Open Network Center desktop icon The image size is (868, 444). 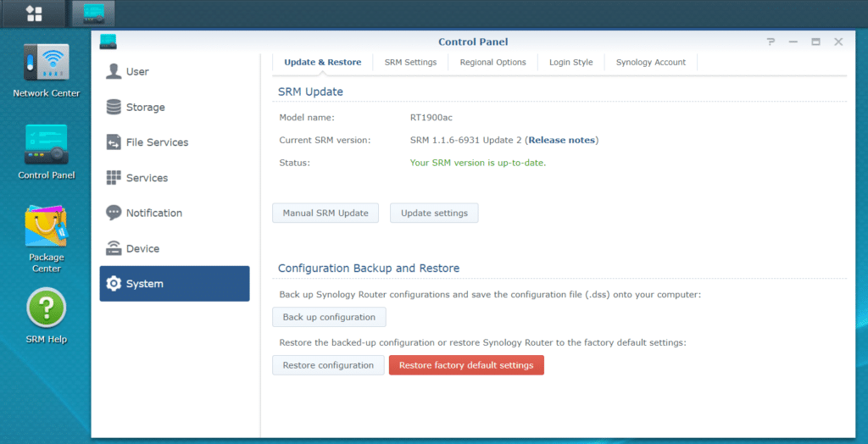(x=47, y=71)
